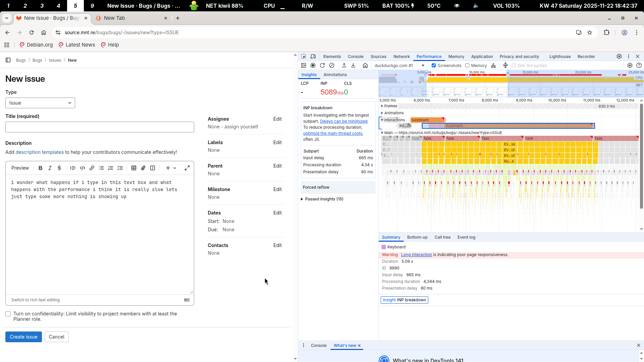Clear the performance recording
The width and height of the screenshot is (644, 362).
pyautogui.click(x=332, y=66)
